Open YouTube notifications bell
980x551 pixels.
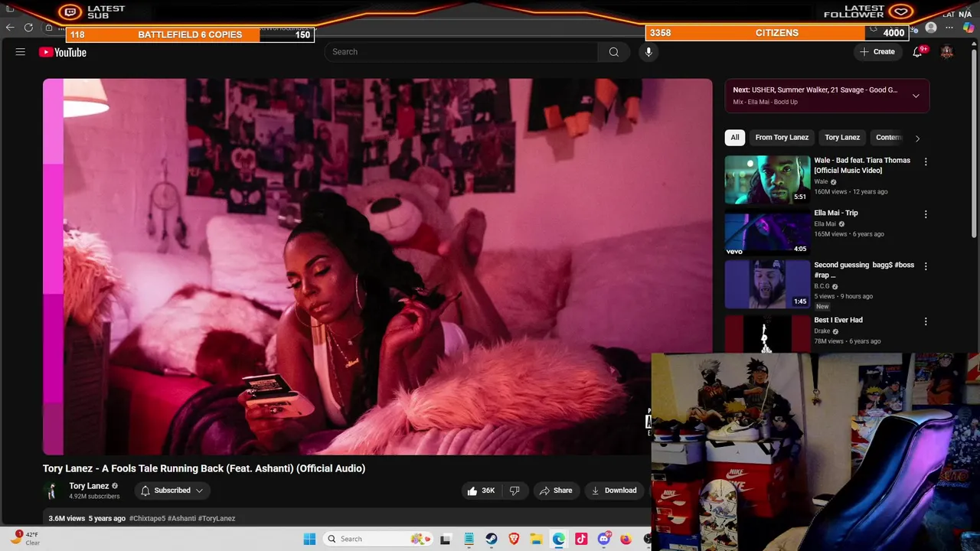coord(917,52)
